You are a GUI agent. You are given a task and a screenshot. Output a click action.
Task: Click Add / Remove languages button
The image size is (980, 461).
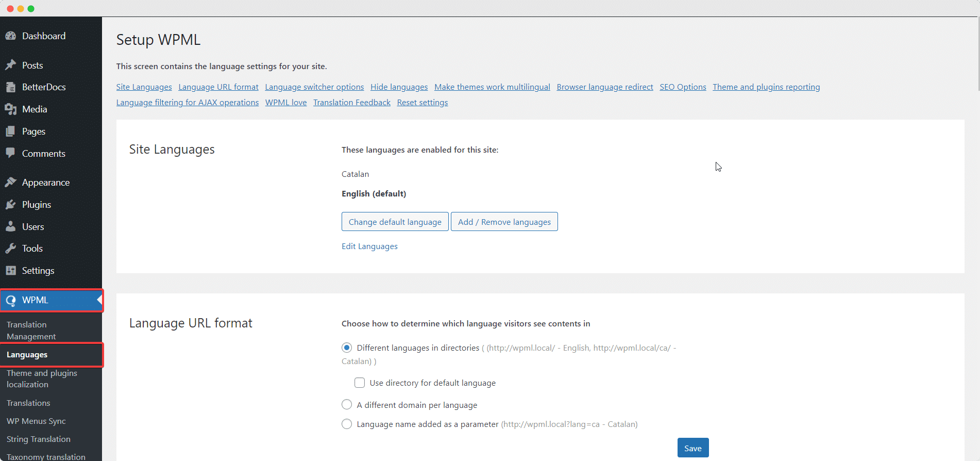click(504, 222)
